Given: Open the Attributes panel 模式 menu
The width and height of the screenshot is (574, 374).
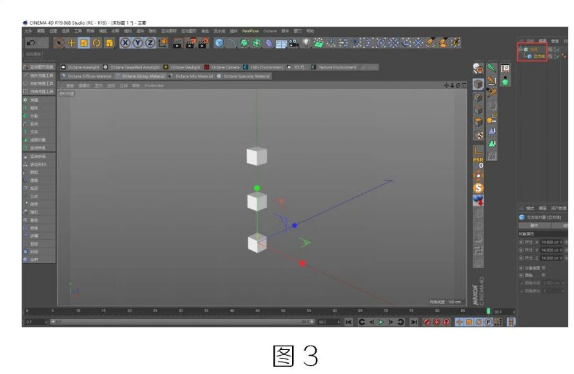Looking at the screenshot, I should tap(530, 208).
